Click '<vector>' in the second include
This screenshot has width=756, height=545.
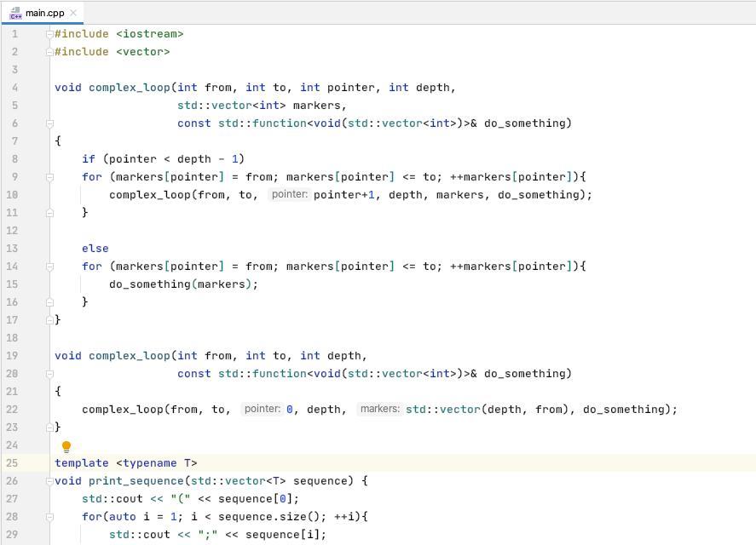(x=143, y=52)
